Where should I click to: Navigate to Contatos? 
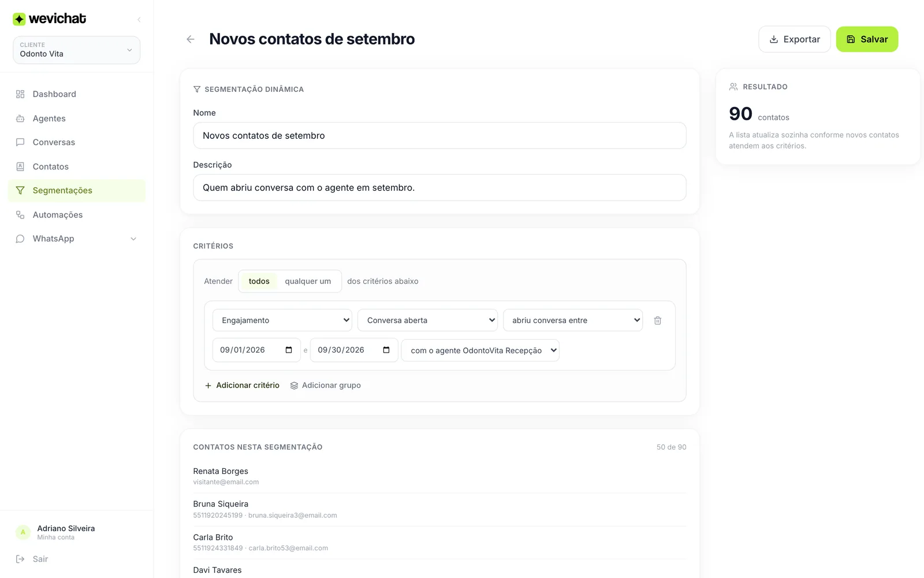click(77, 166)
